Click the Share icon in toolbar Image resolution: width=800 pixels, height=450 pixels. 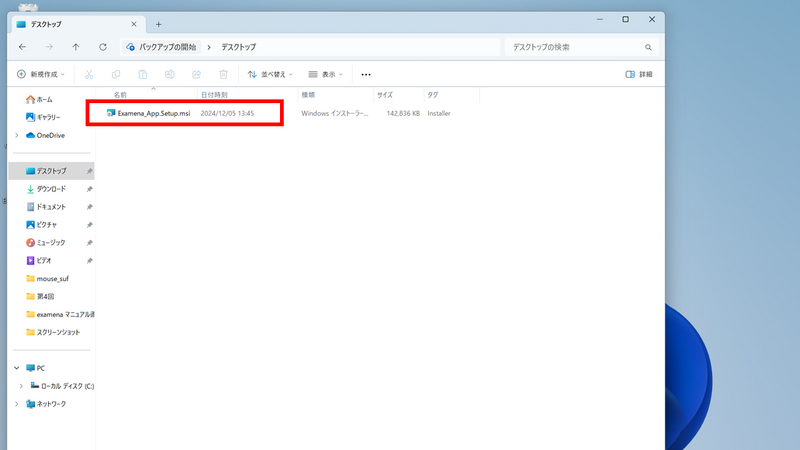[196, 74]
